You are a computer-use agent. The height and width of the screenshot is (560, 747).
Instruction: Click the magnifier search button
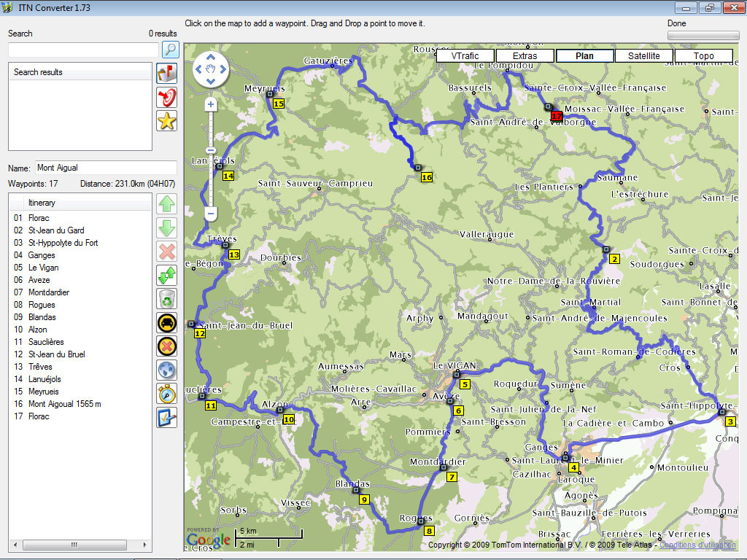[x=170, y=50]
